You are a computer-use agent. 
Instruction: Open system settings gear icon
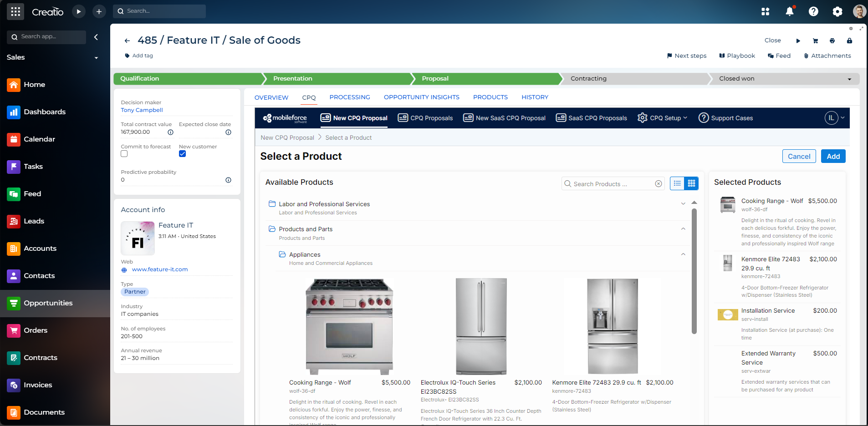point(837,11)
